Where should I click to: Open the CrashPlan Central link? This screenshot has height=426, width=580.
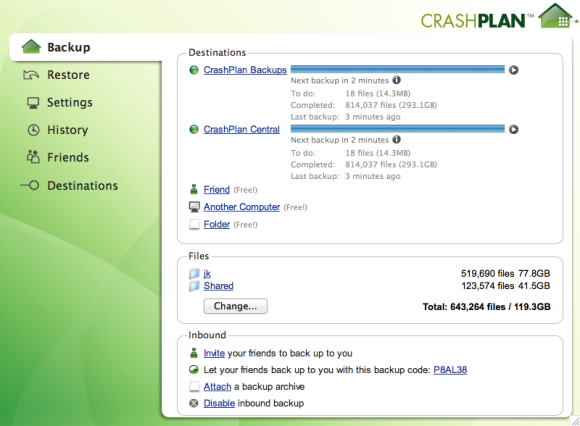coord(242,129)
